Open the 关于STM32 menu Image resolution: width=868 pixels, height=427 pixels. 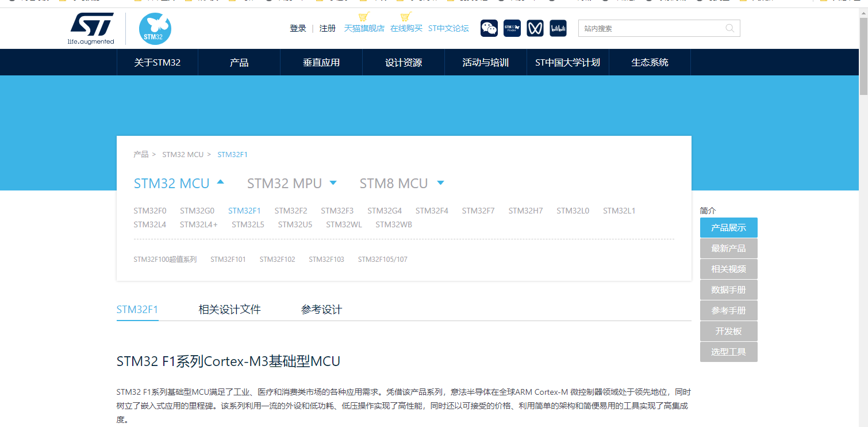(158, 62)
